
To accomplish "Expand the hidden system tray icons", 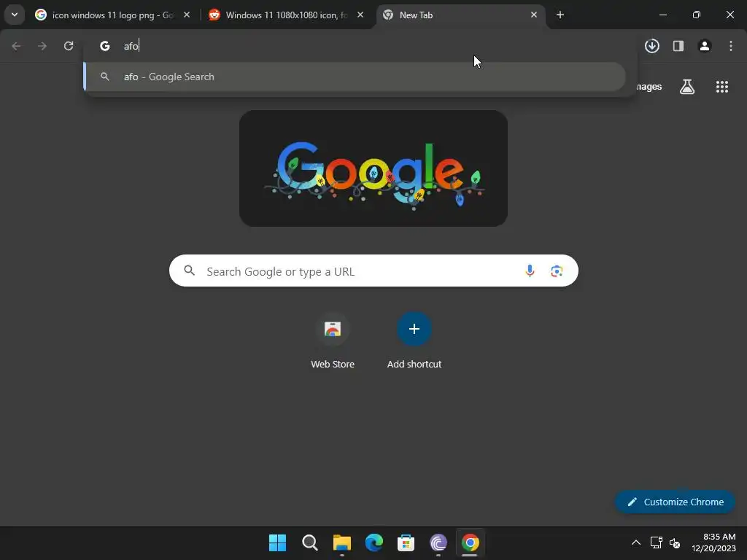I will click(x=636, y=542).
